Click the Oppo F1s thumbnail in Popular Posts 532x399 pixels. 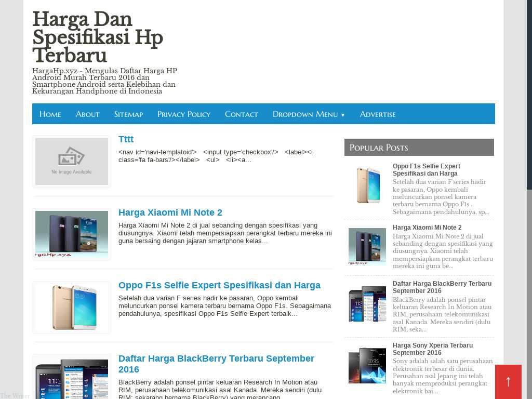point(367,185)
